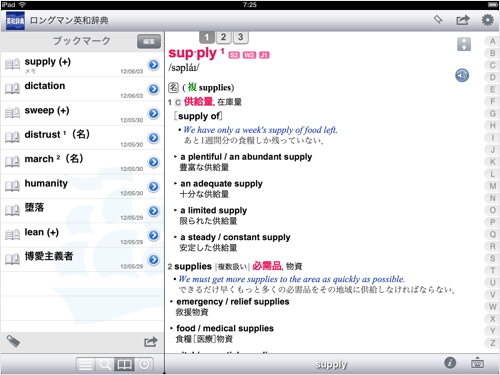Viewport: 500px width, 375px height.
Task: Select the 堕落 bookmark entry
Action: 82,211
